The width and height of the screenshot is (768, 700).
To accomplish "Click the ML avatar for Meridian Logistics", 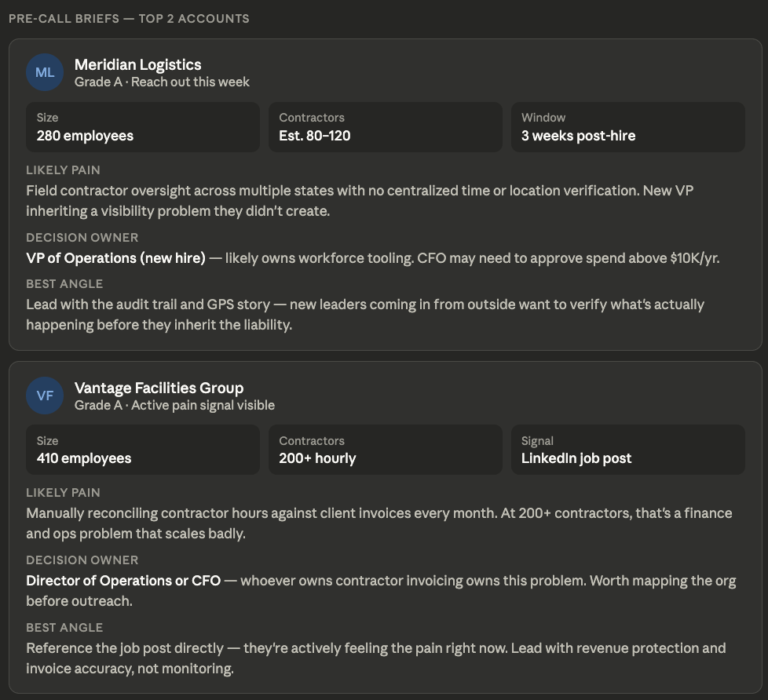I will (45, 72).
